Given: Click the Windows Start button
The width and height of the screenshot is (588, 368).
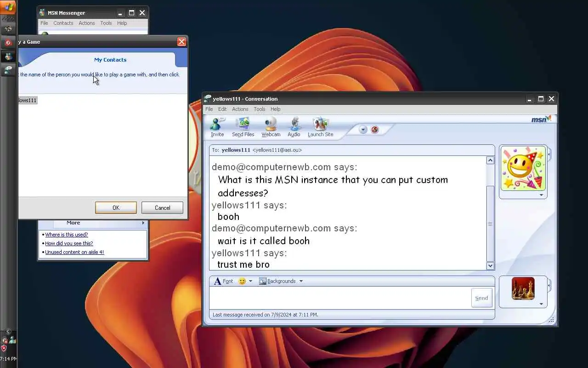Looking at the screenshot, I should [8, 7].
